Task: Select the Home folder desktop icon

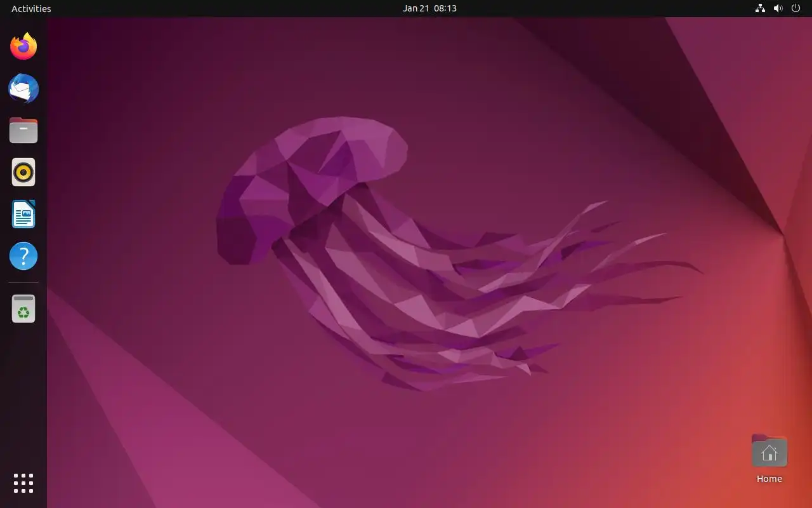Action: [x=769, y=451]
